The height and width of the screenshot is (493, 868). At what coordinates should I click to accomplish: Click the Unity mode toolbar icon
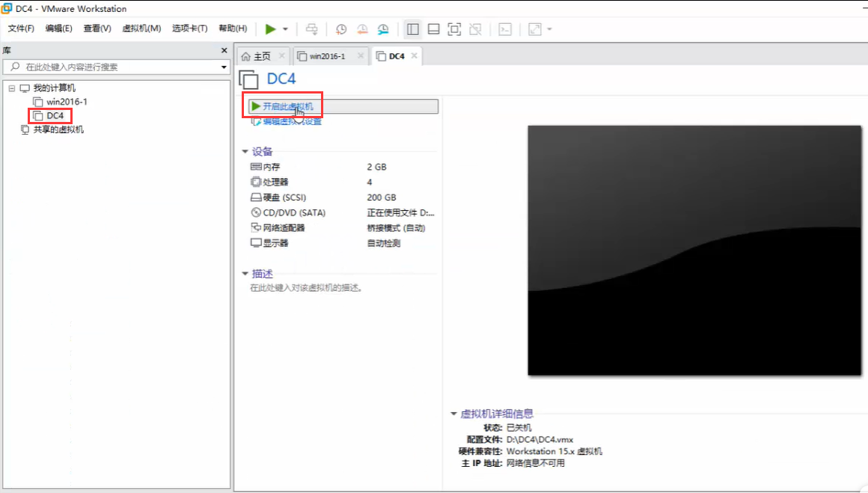coord(475,28)
